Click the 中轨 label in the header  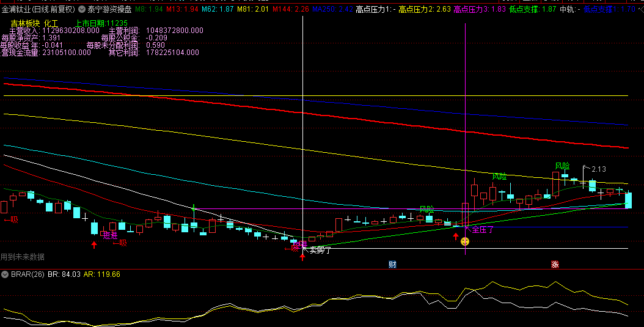[570, 9]
